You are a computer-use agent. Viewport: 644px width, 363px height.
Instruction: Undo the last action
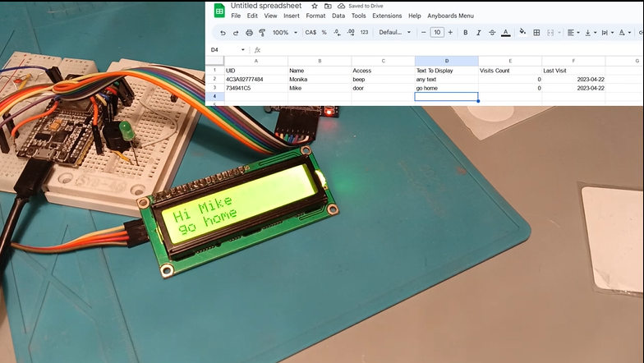coord(223,33)
